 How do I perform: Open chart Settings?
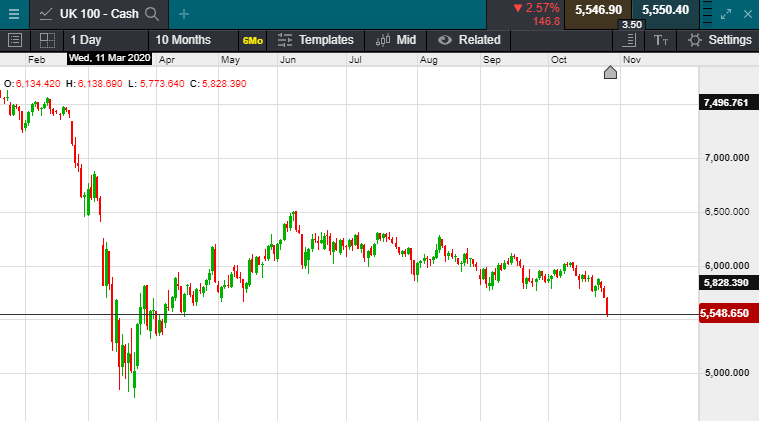click(720, 40)
